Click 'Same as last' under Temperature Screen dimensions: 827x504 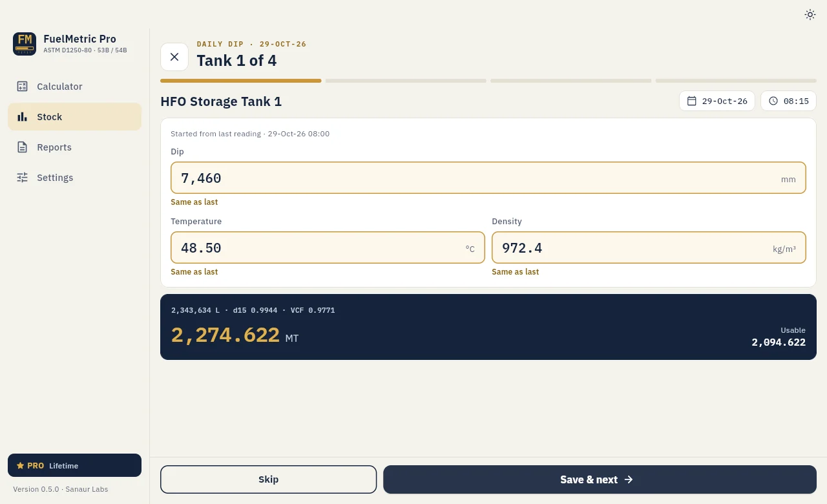194,272
